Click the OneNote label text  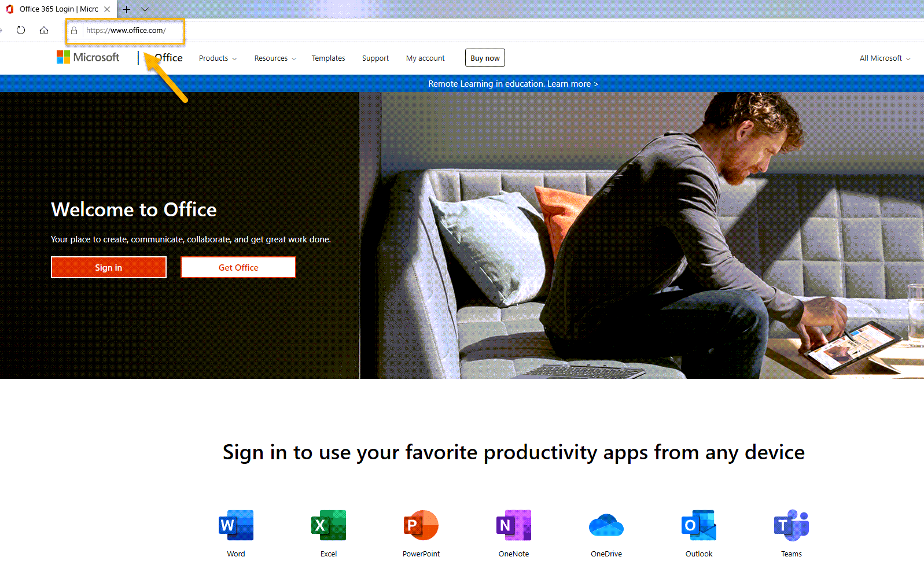(514, 554)
